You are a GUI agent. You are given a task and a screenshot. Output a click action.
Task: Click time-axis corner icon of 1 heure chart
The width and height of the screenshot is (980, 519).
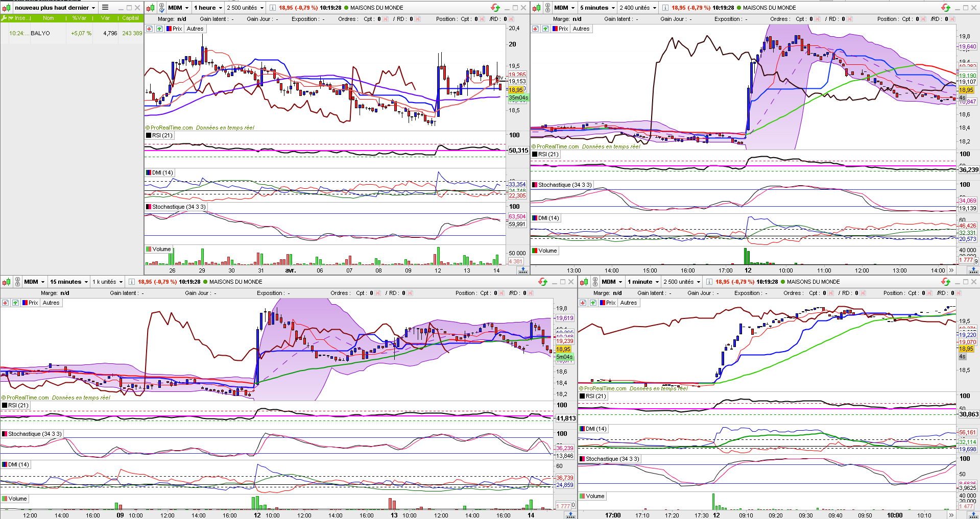click(523, 270)
